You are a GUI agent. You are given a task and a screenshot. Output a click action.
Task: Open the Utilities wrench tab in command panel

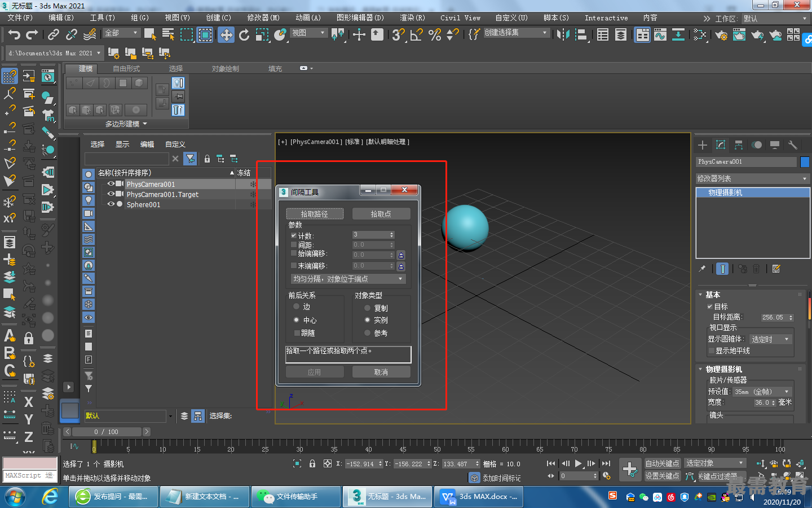(x=792, y=145)
